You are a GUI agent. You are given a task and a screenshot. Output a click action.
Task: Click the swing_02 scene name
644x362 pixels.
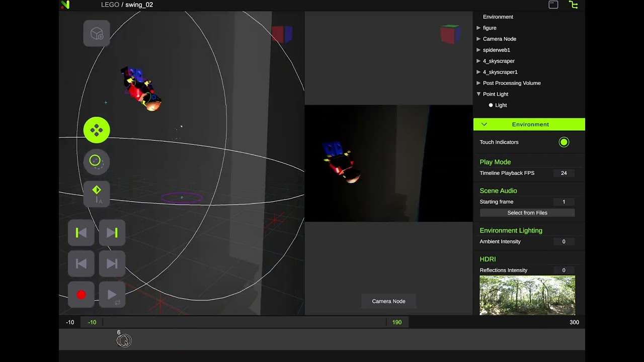point(139,5)
